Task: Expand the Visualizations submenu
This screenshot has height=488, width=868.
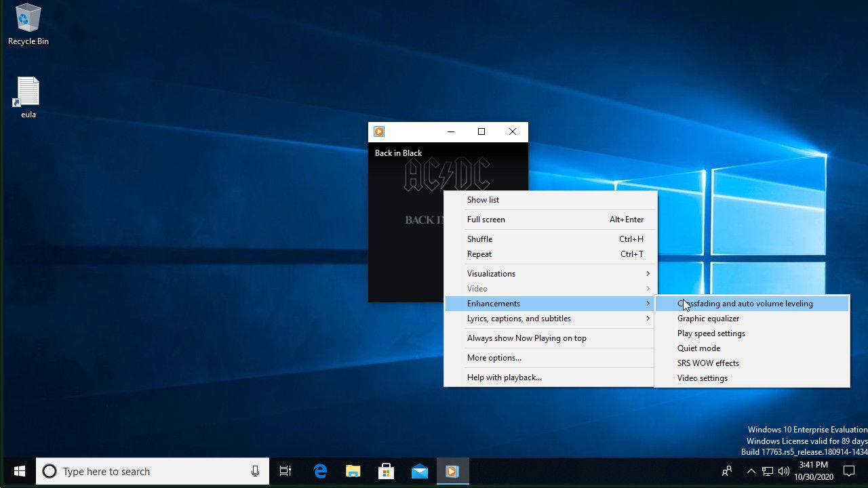Action: click(551, 274)
